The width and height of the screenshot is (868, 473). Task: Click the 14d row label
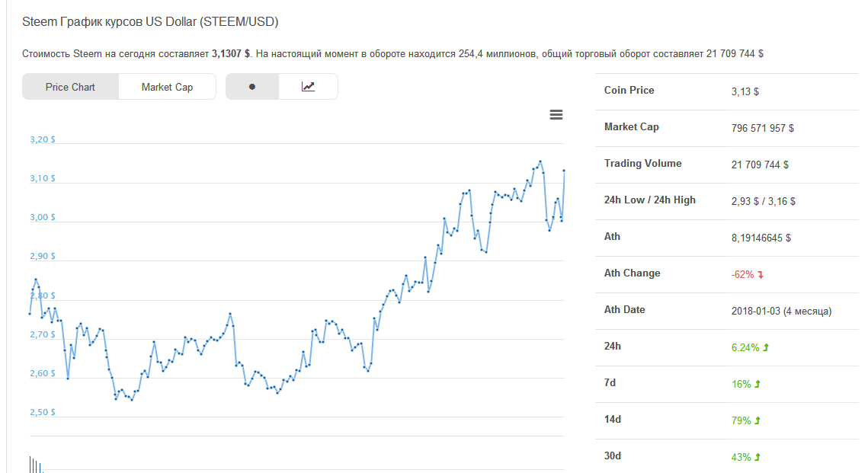point(612,419)
